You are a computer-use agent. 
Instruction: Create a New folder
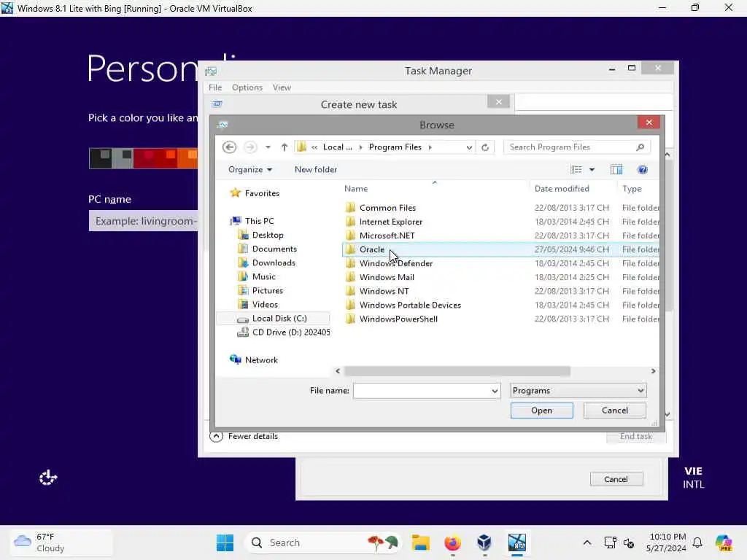click(x=315, y=169)
